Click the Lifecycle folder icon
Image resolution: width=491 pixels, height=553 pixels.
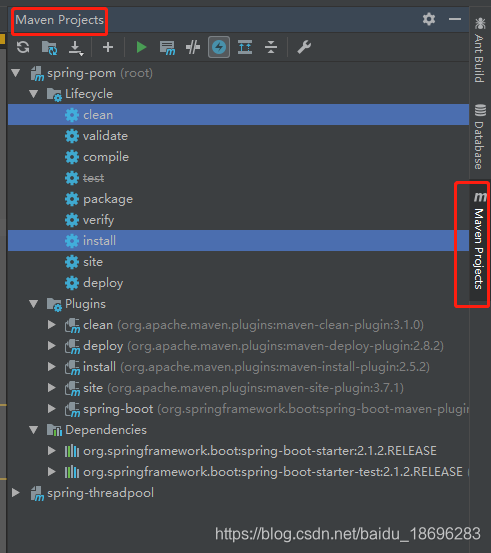tap(54, 95)
